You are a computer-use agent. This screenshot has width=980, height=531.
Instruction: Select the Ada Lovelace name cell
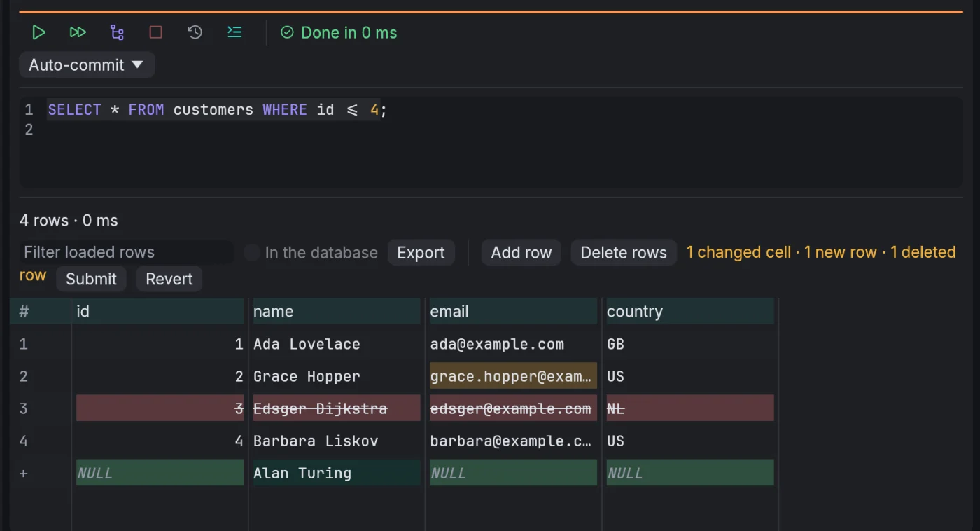click(337, 344)
